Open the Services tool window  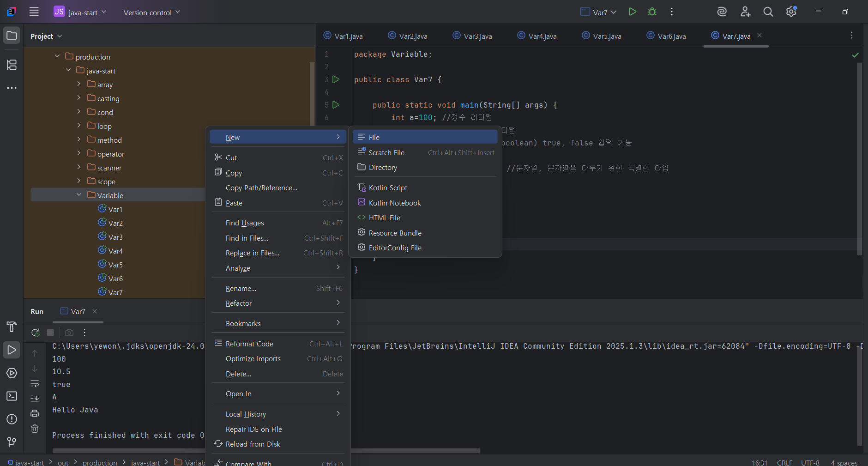coord(12,373)
